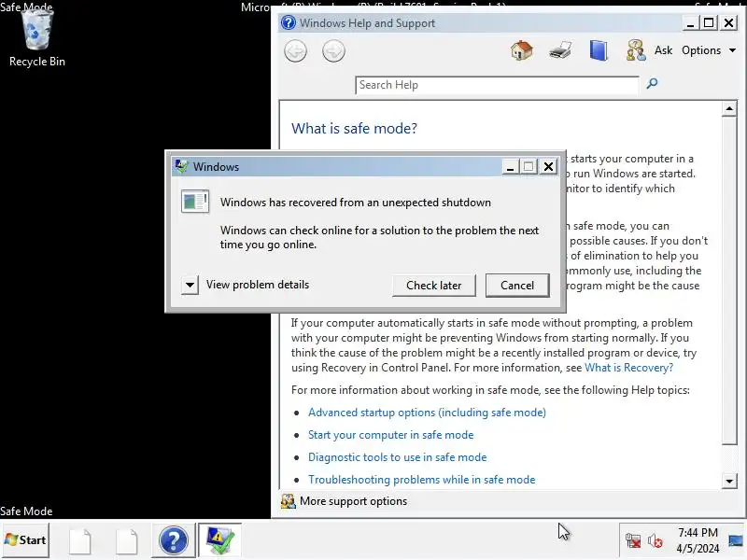Click the Windows dialog title bar icon
This screenshot has height=560, width=747.
(x=181, y=166)
